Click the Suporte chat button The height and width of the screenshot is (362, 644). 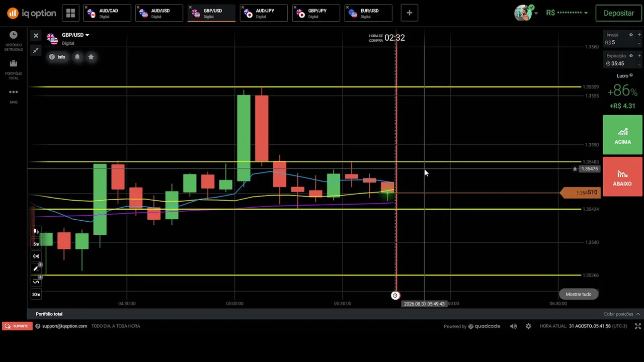17,326
